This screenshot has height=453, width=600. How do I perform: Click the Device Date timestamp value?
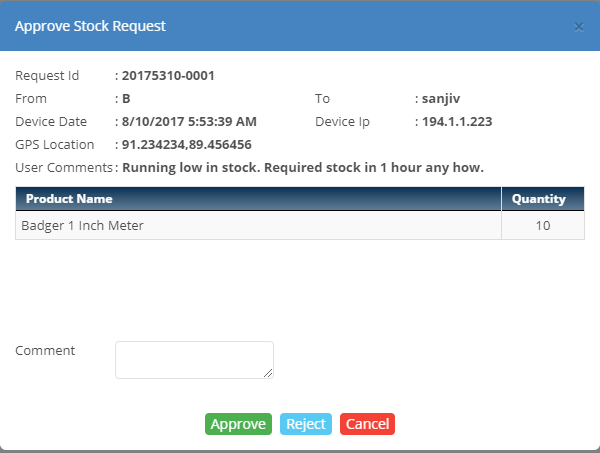(x=189, y=122)
